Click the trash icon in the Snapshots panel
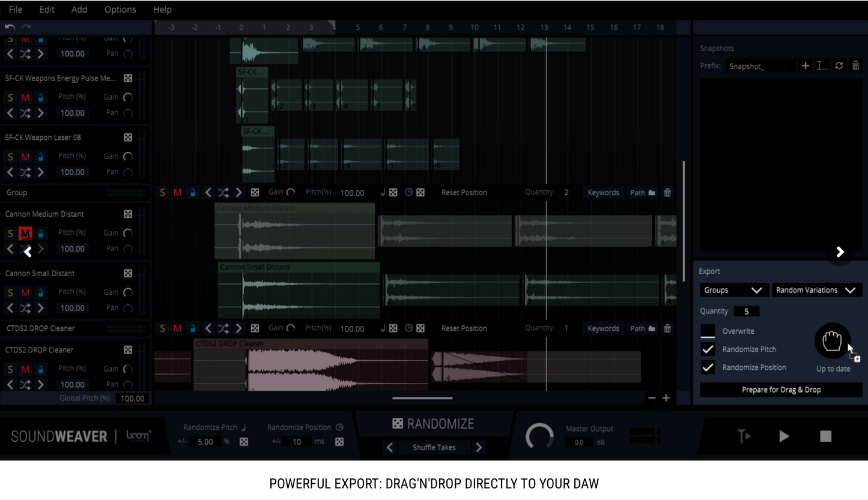The width and height of the screenshot is (868, 500). (x=855, y=65)
